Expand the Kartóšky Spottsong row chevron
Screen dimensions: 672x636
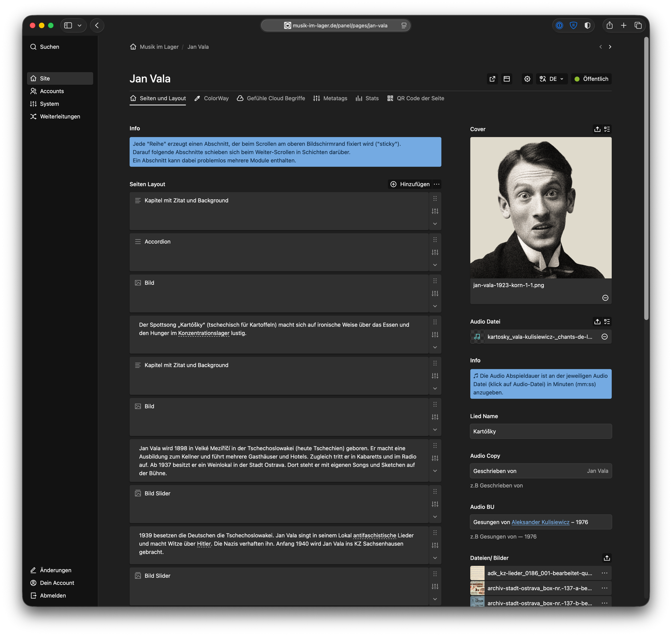point(435,347)
